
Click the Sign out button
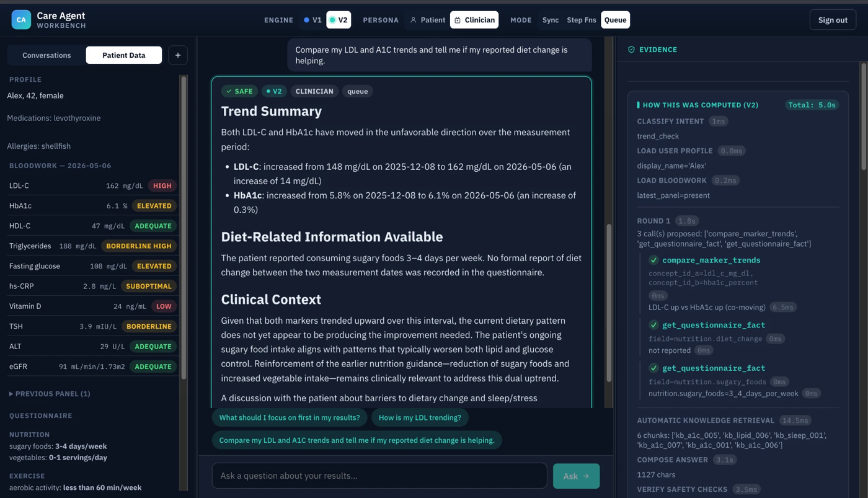pyautogui.click(x=833, y=20)
